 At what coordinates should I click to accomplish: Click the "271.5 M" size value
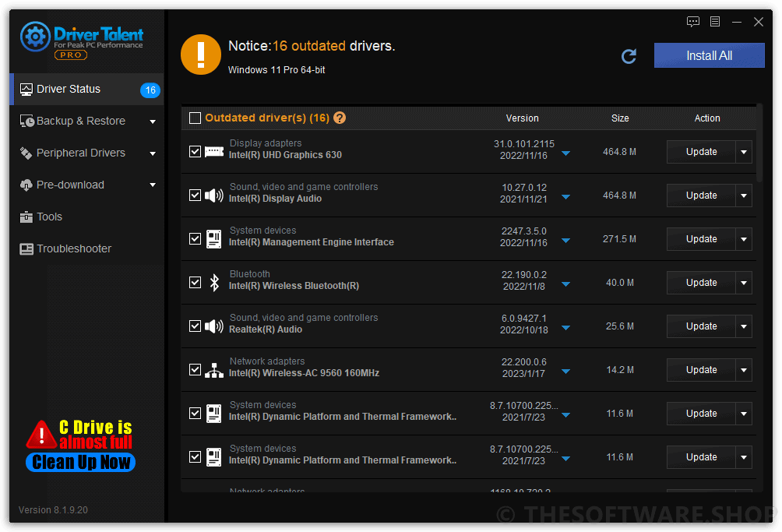619,239
